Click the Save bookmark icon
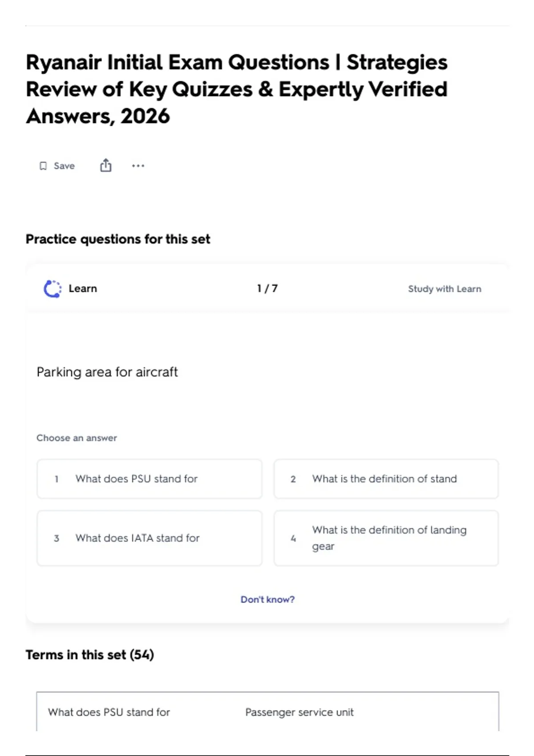Viewport: 534px width, 756px height. tap(43, 166)
